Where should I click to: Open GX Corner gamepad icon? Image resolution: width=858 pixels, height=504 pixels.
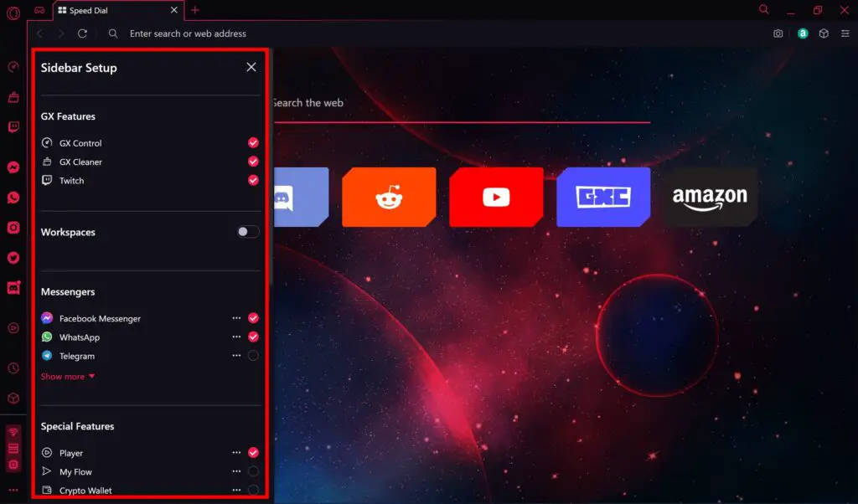pos(39,10)
